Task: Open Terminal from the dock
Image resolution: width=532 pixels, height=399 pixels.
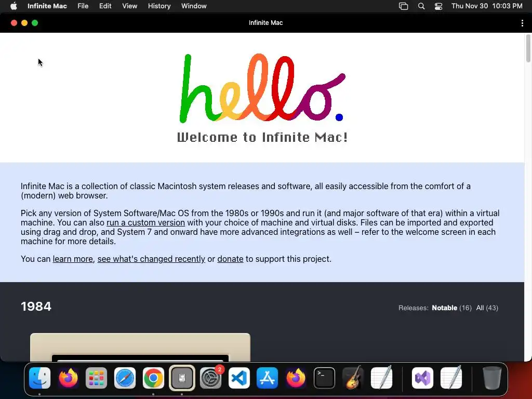Action: (x=324, y=378)
